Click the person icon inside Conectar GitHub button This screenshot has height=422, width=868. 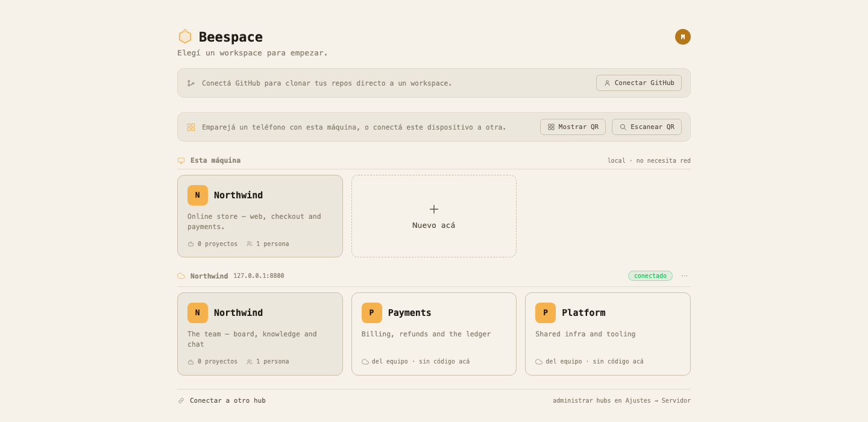click(x=607, y=83)
